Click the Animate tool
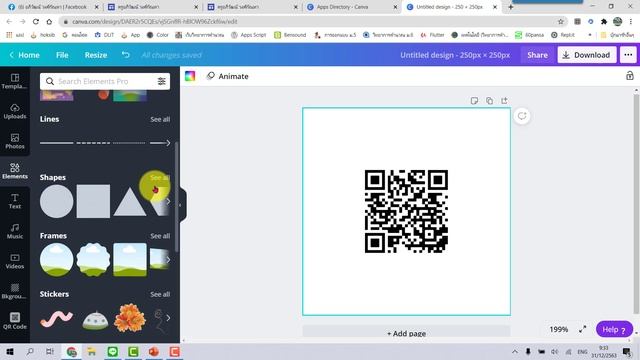Screen dimensions: 640x360 point(228,76)
